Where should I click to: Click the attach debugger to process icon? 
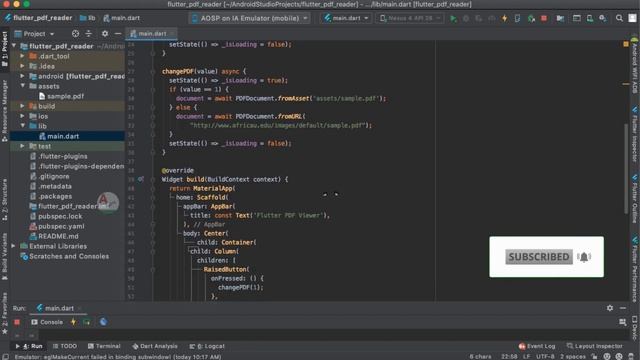point(531,18)
